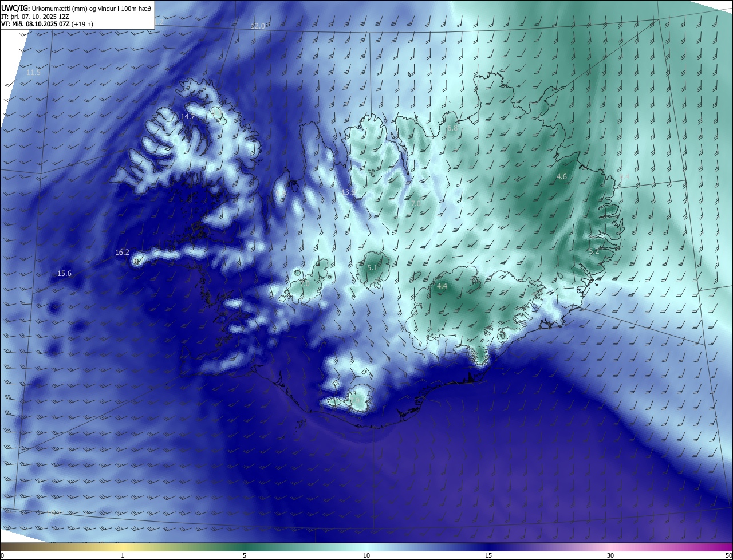
Task: Click the 16.2 value label on the map
Action: tap(122, 252)
